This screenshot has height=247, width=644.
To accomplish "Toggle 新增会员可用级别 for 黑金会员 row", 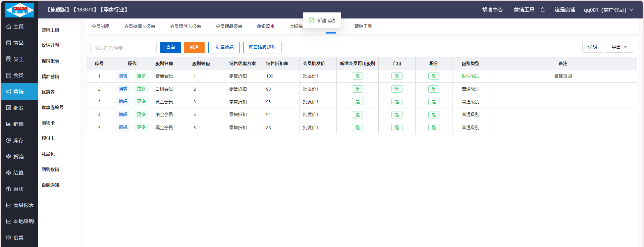I will point(357,128).
